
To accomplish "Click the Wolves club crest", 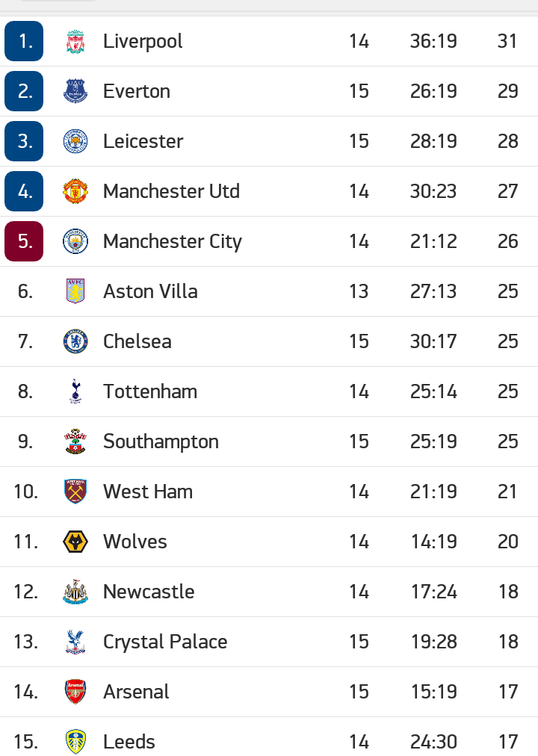I will (75, 542).
